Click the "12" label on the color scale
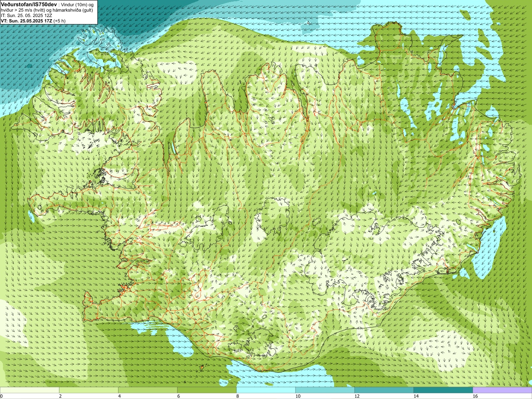The height and width of the screenshot is (399, 532). (357, 396)
